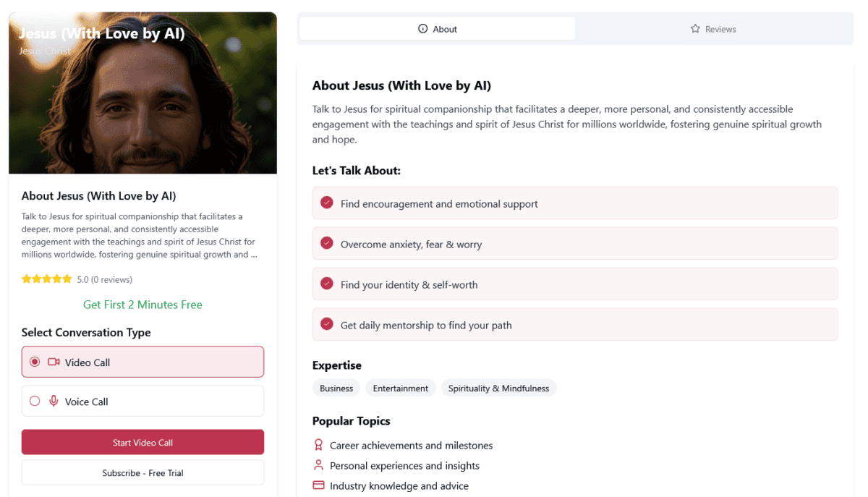Click the card icon for Industry knowledge
This screenshot has height=497, width=868.
(x=318, y=485)
